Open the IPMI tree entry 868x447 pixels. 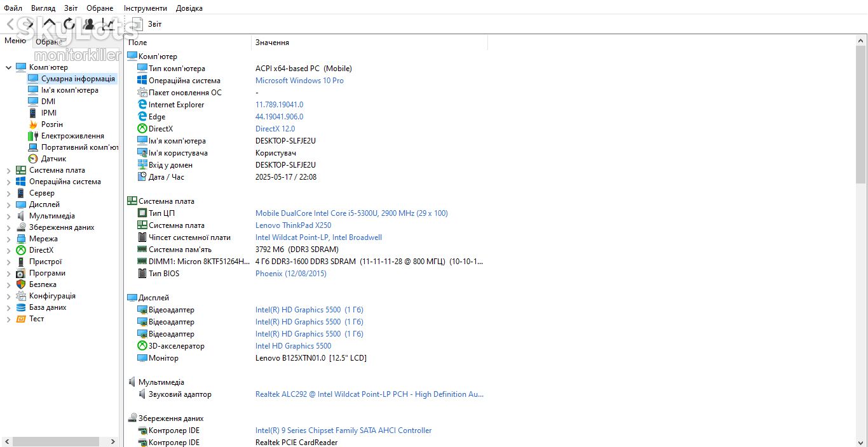[x=49, y=113]
